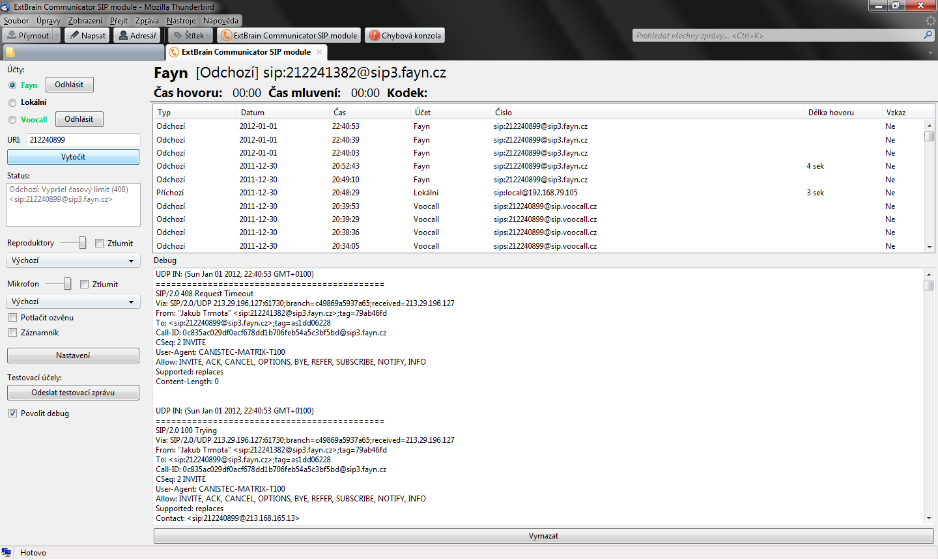The height and width of the screenshot is (560, 938).
Task: Click the Thunderbird activity throbber icon
Action: pos(930,21)
